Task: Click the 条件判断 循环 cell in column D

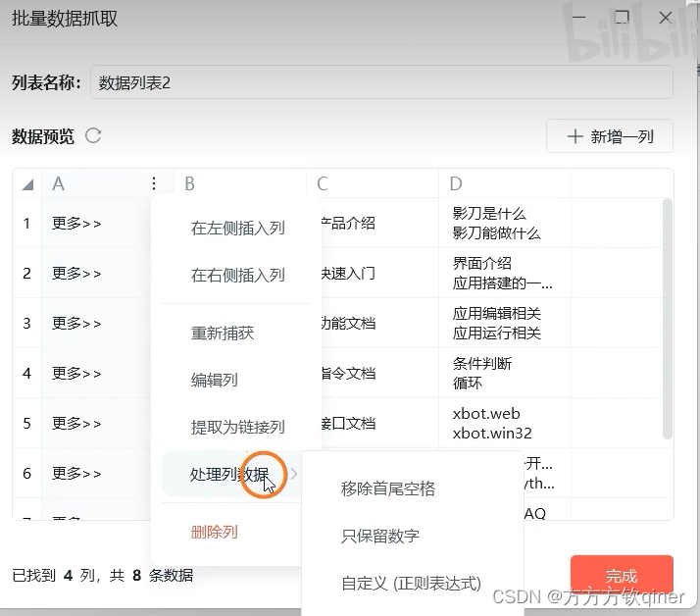Action: (505, 373)
